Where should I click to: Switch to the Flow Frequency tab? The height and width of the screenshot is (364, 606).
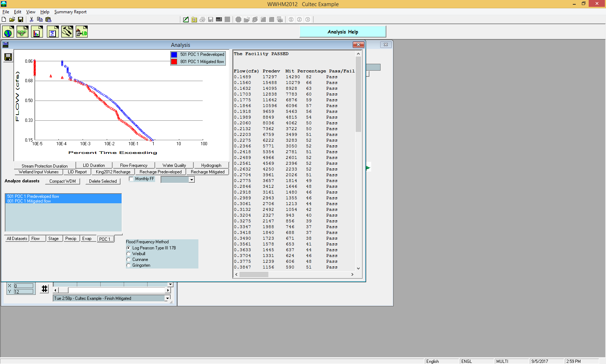[133, 165]
